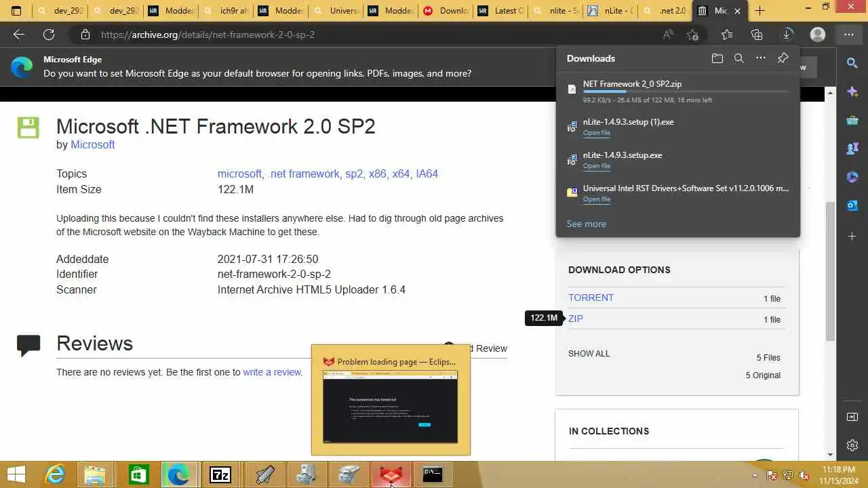This screenshot has width=868, height=488.
Task: Open the '.net framework' topic link
Action: [x=303, y=174]
